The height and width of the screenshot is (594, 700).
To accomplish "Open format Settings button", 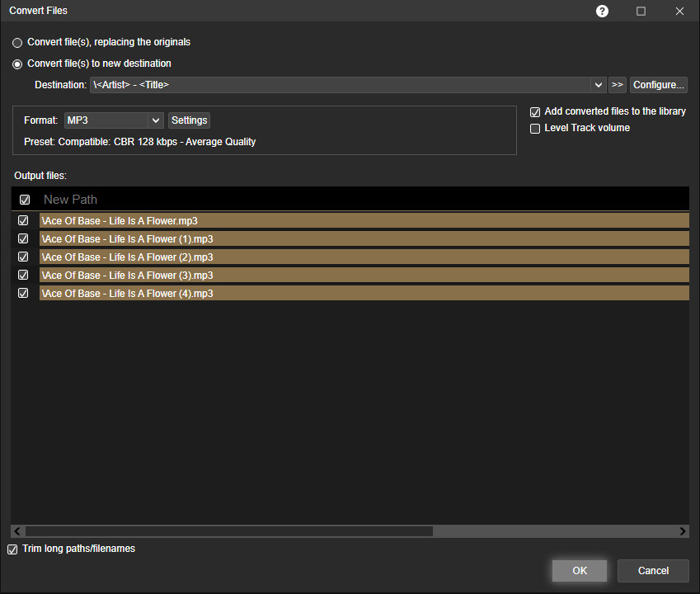I will tap(189, 120).
